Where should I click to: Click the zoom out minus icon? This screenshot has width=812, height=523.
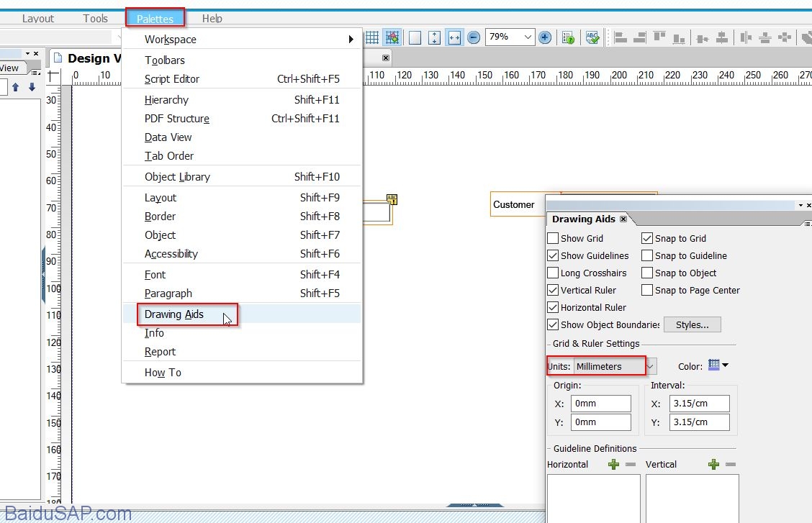[x=474, y=37]
